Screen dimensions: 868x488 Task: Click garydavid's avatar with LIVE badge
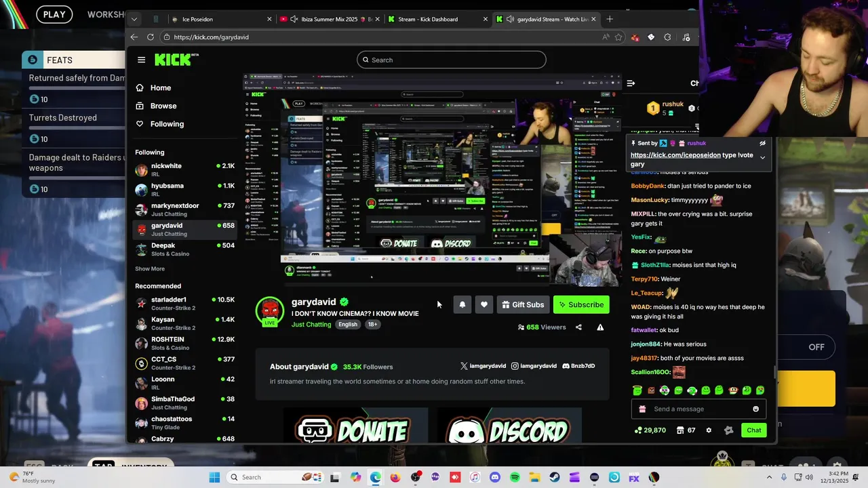pyautogui.click(x=270, y=312)
